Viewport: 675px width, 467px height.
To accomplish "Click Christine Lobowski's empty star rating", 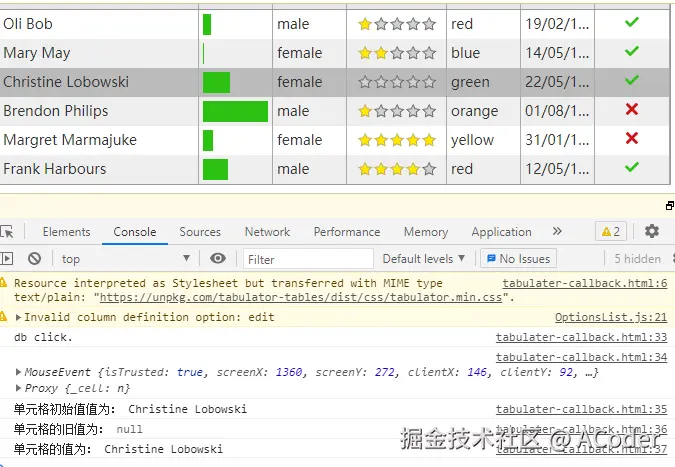I will (x=396, y=82).
